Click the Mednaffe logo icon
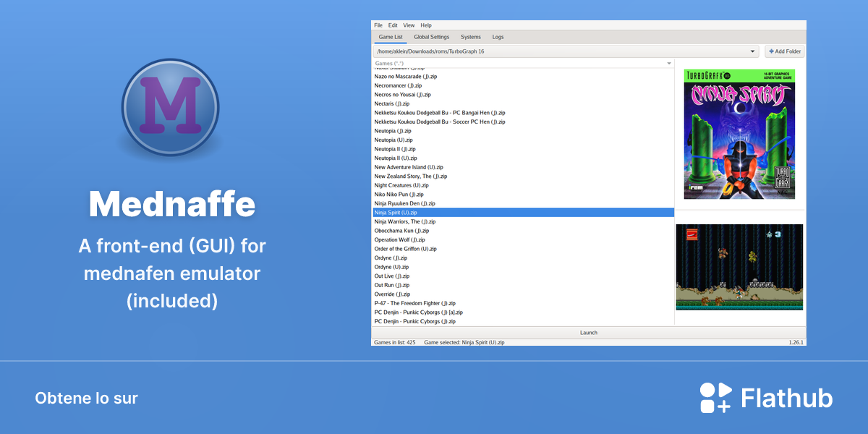This screenshot has width=868, height=434. tap(170, 107)
